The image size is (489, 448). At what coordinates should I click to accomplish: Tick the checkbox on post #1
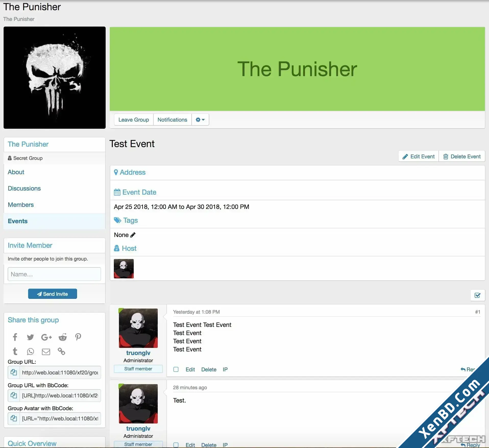point(176,369)
